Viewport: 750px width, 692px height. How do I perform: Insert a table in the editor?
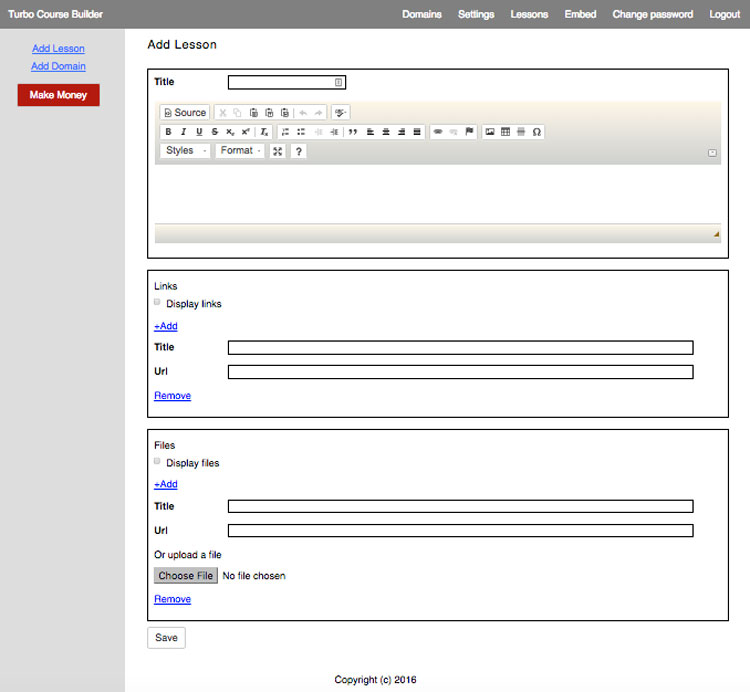(x=505, y=132)
